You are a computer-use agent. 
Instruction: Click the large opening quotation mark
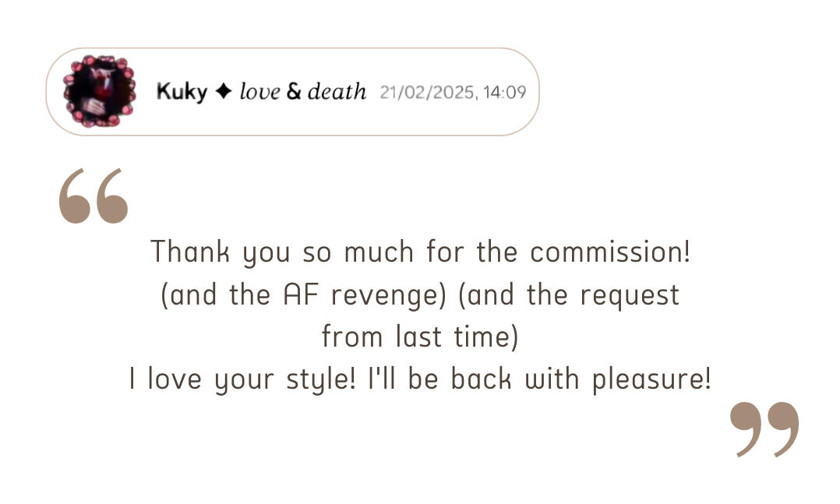point(94,196)
